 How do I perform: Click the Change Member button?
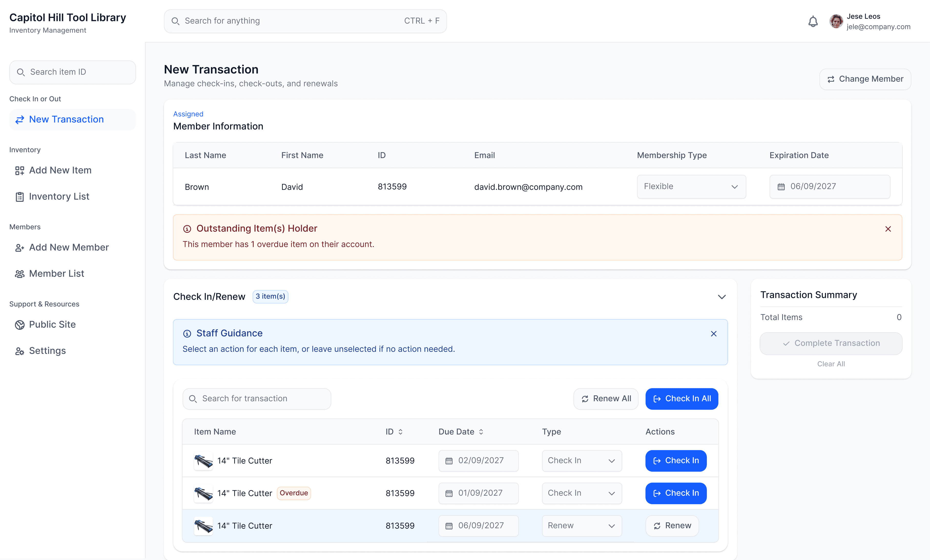865,79
